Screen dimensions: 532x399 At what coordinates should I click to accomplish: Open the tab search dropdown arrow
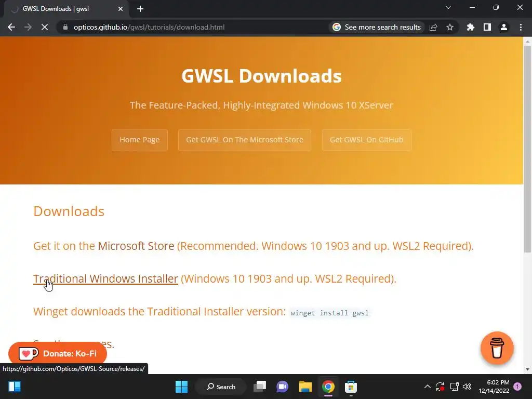pyautogui.click(x=448, y=7)
